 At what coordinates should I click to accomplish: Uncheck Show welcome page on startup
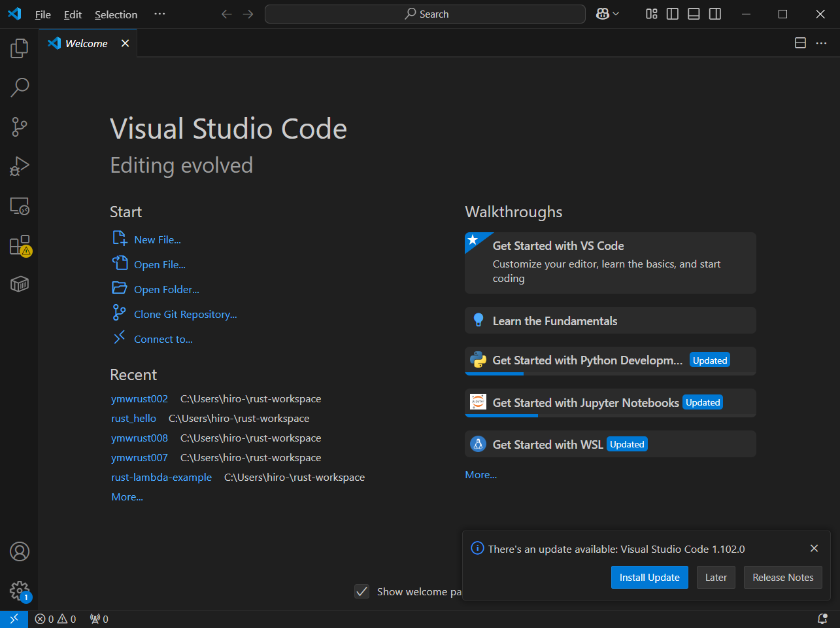[362, 591]
